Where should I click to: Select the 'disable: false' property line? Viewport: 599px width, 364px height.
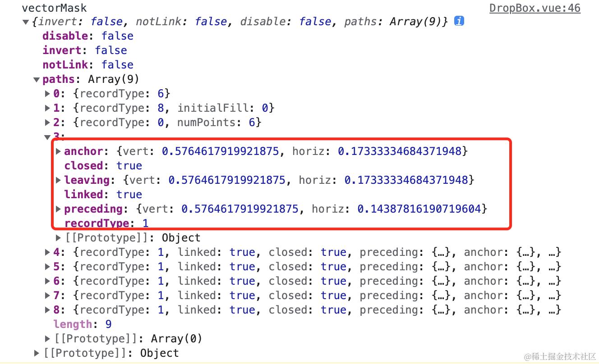click(88, 36)
